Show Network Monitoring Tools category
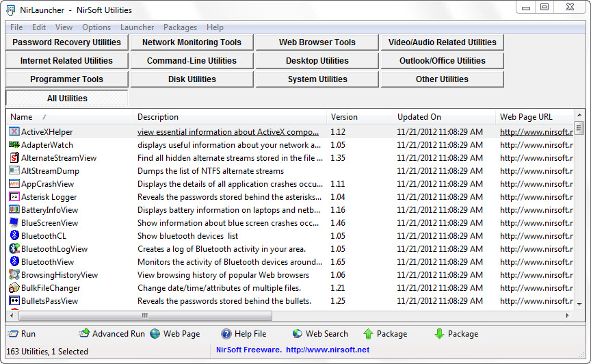The image size is (591, 364). point(192,42)
